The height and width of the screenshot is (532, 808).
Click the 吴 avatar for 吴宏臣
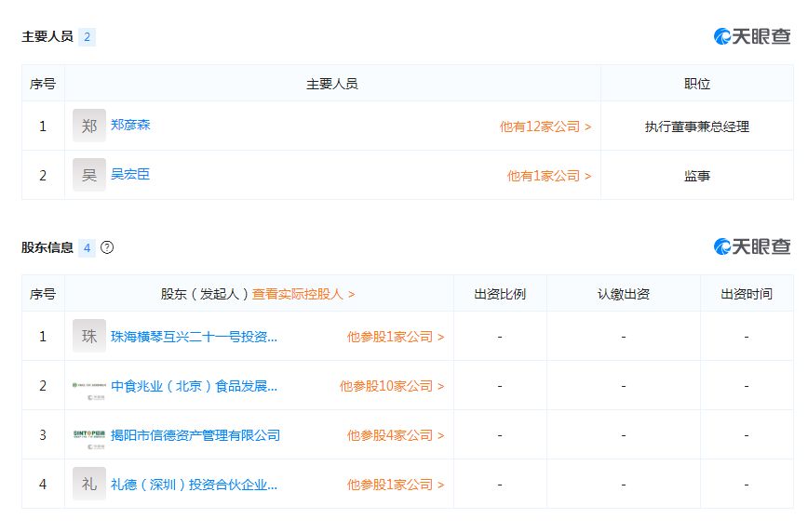tap(89, 175)
